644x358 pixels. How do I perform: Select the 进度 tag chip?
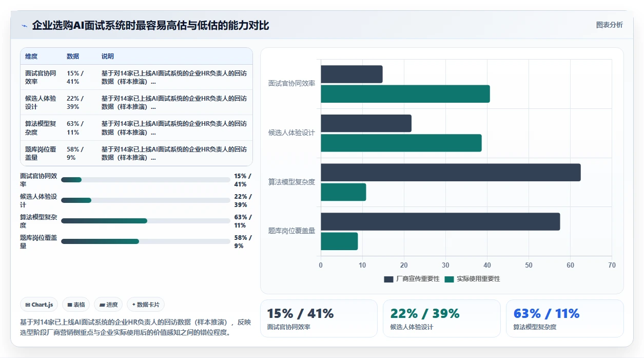[x=108, y=305]
